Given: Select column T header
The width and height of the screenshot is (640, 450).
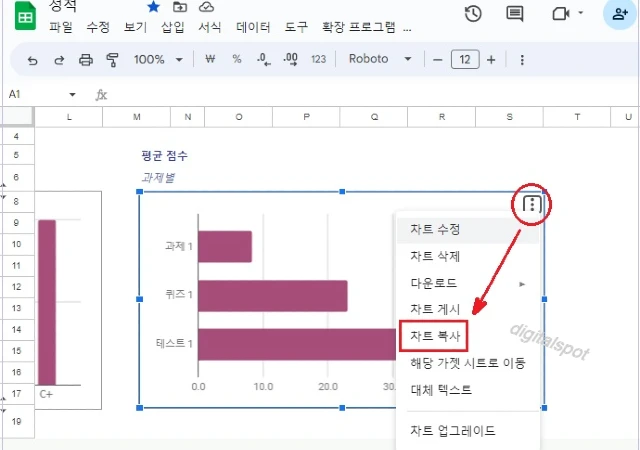Looking at the screenshot, I should coord(577,117).
